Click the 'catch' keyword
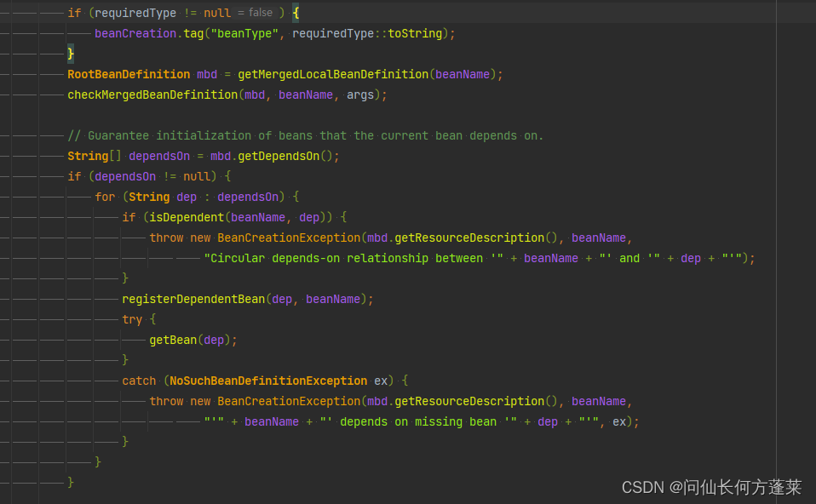The height and width of the screenshot is (504, 816). pos(139,381)
